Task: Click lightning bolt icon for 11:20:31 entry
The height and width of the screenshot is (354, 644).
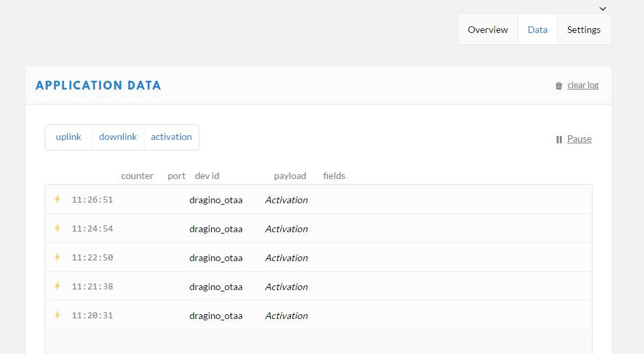Action: (x=58, y=315)
